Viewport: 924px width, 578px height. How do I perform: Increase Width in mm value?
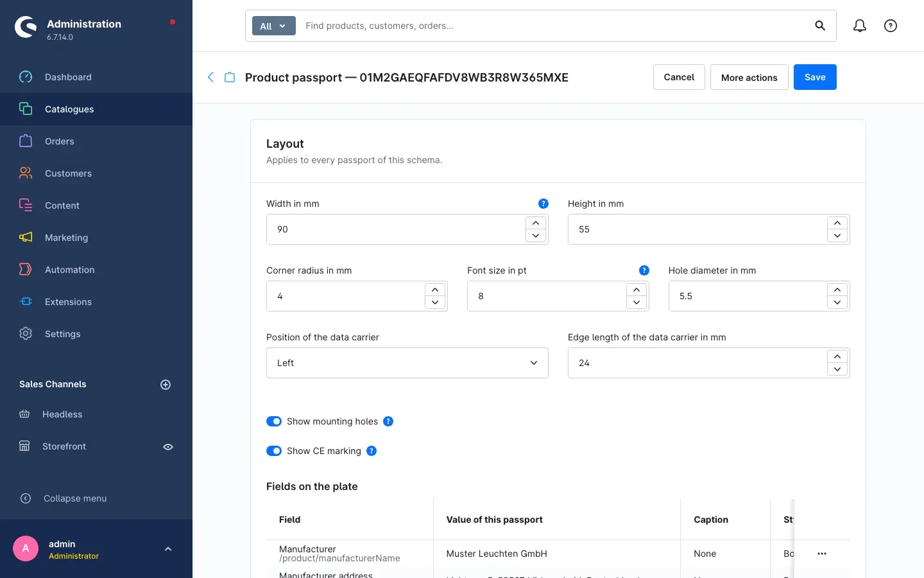pyautogui.click(x=536, y=223)
